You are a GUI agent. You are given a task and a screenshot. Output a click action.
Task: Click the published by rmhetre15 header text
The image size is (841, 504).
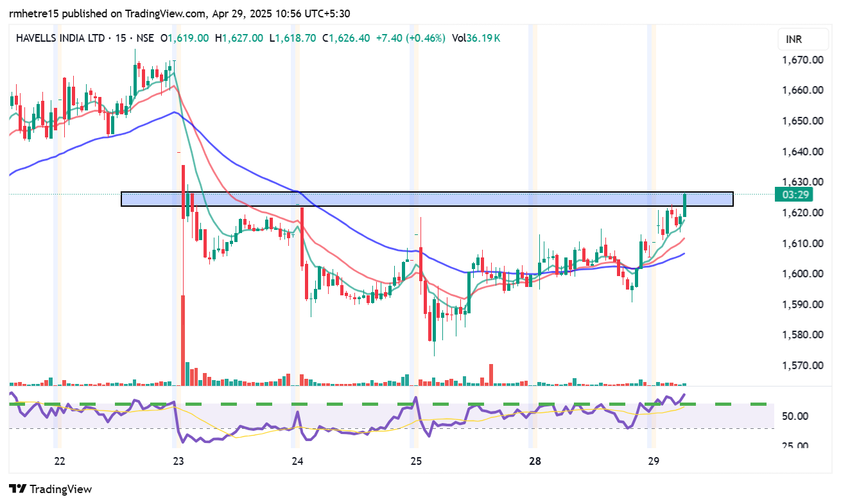[x=179, y=13]
